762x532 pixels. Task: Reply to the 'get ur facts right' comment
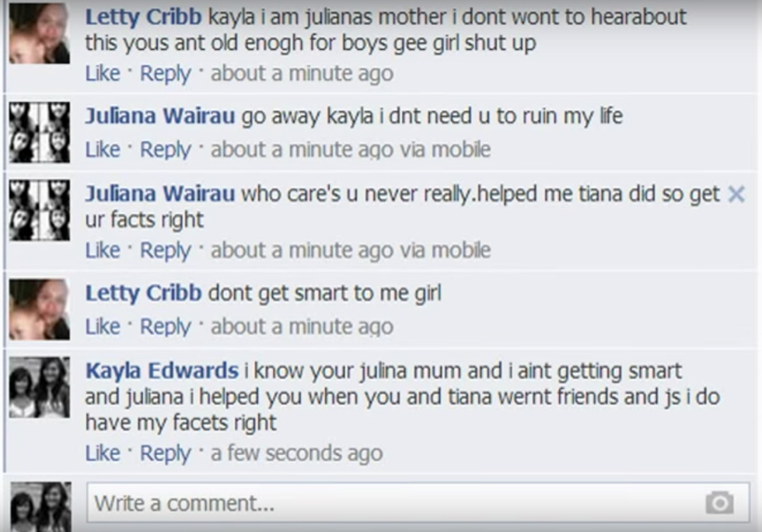165,251
